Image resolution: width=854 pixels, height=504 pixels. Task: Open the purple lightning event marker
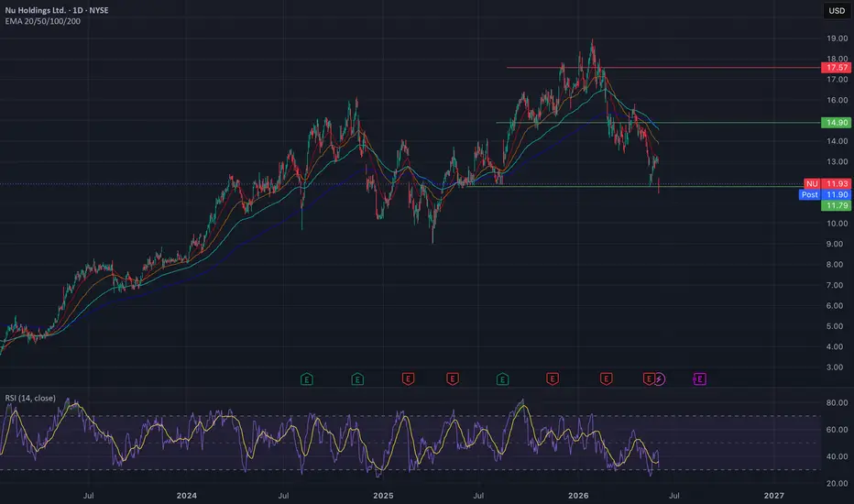tap(659, 378)
